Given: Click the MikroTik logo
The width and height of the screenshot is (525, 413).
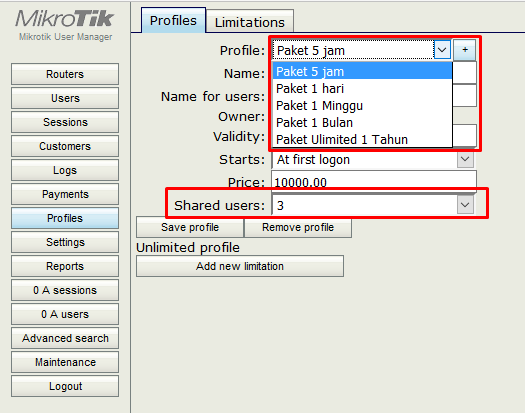Looking at the screenshot, I should [65, 18].
